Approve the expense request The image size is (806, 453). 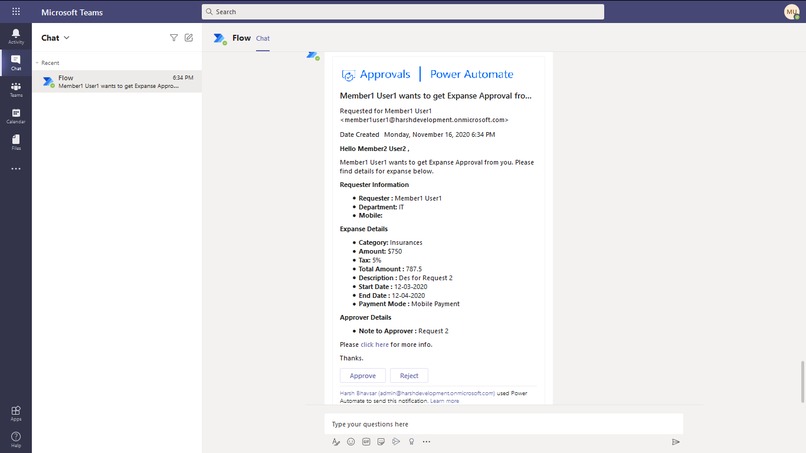click(362, 376)
